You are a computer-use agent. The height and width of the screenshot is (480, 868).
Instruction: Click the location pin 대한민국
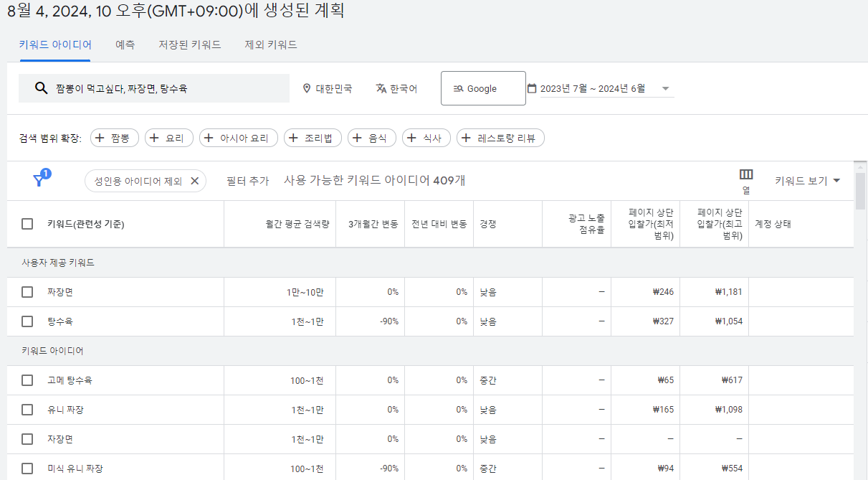[x=307, y=88]
